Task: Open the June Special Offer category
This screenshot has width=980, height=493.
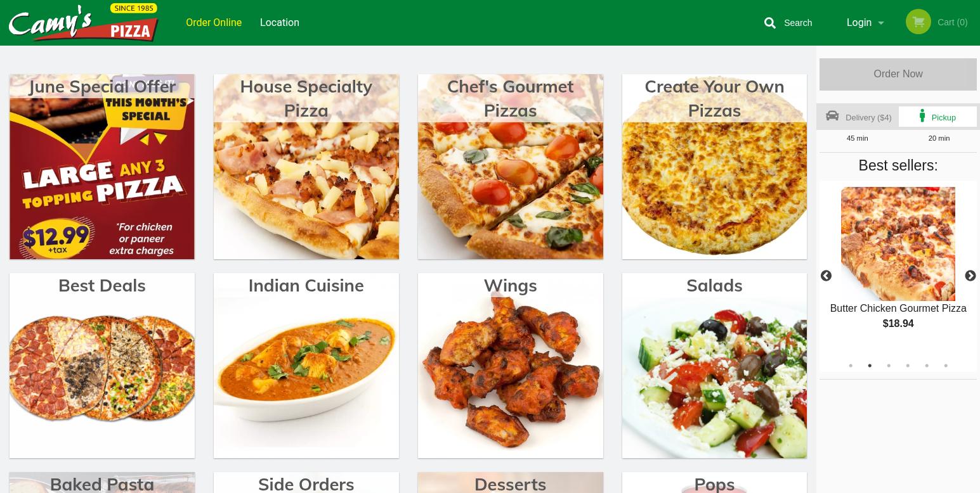Action: 102,167
